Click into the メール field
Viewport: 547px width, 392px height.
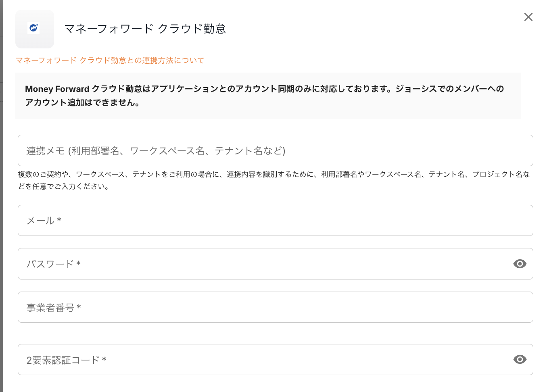point(275,221)
